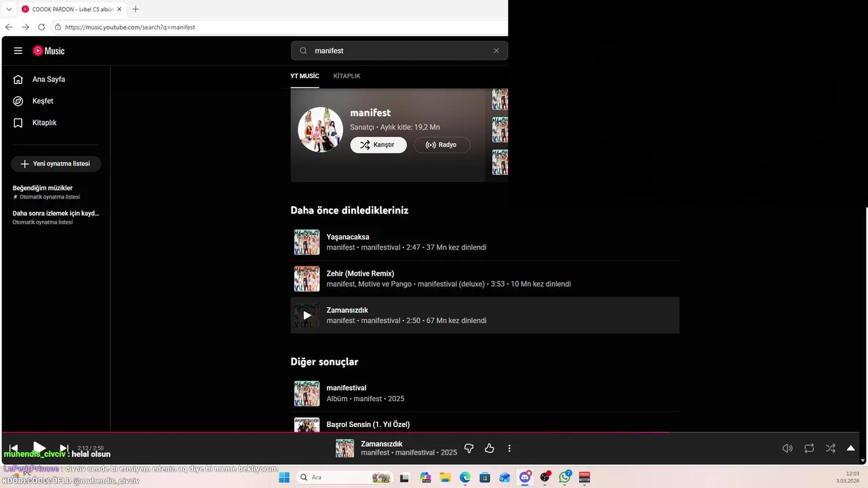Go back in the browser
The width and height of the screenshot is (868, 488).
(x=9, y=27)
